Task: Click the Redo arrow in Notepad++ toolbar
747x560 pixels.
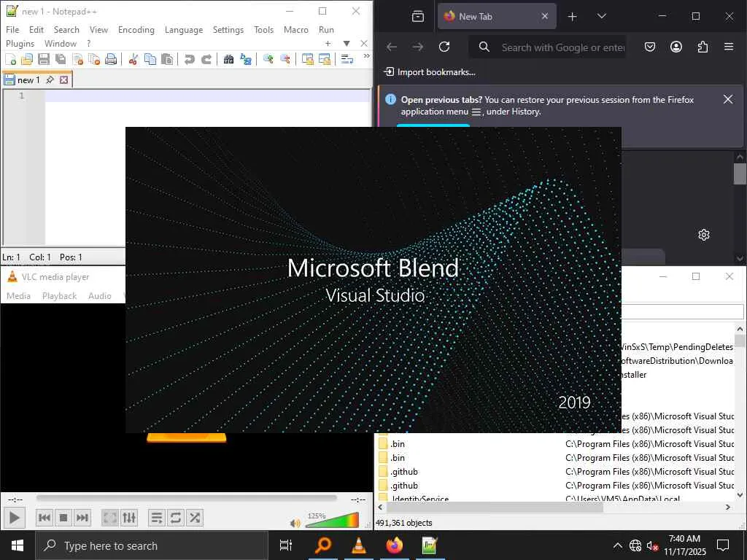Action: point(206,59)
